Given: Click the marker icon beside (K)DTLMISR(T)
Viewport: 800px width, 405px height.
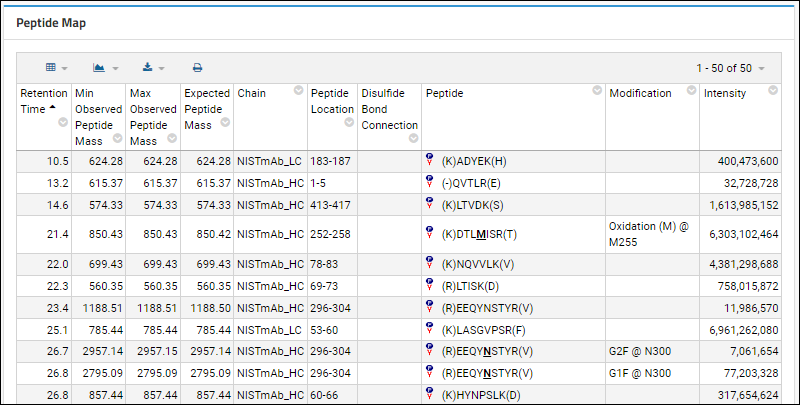Looking at the screenshot, I should (x=430, y=233).
